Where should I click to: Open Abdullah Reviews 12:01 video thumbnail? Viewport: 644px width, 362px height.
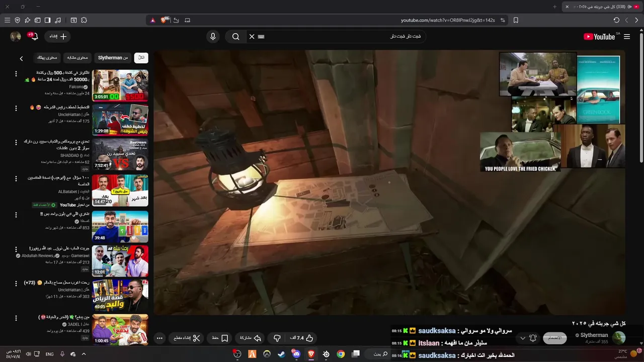120,261
